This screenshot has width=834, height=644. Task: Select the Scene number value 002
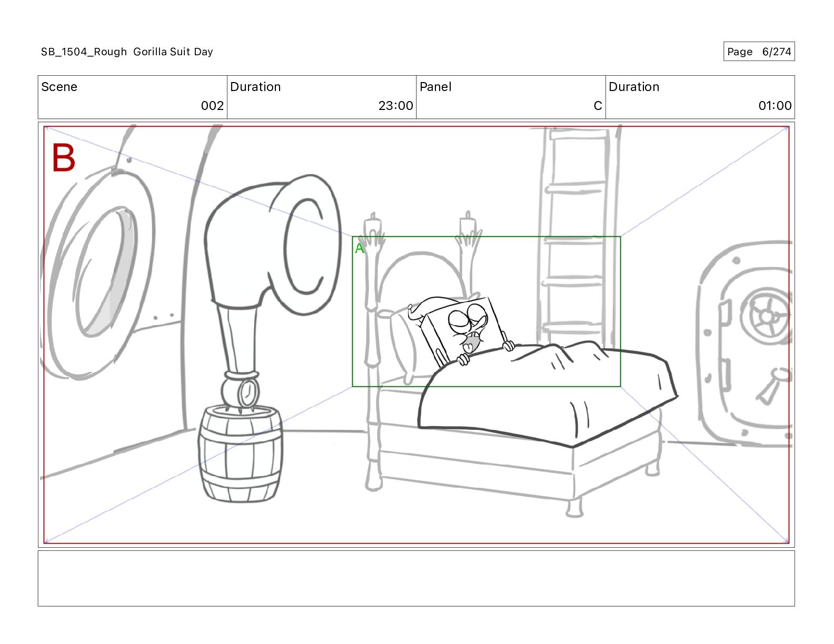[212, 106]
